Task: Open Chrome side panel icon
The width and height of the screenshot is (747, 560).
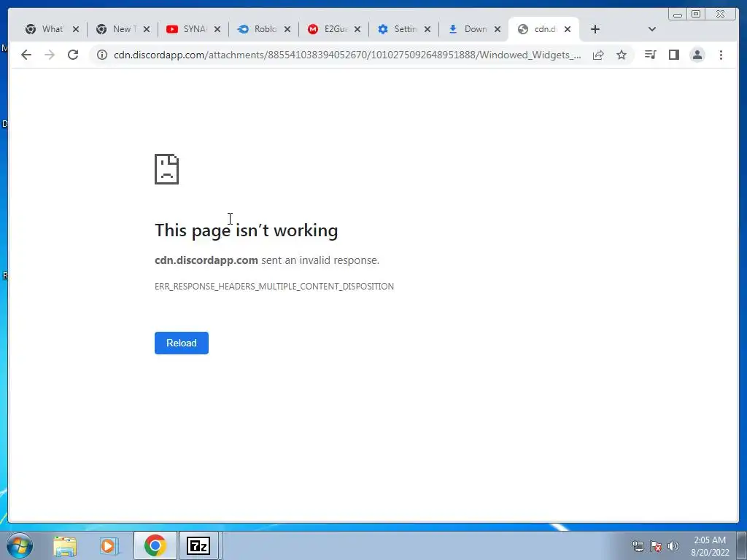Action: click(673, 55)
